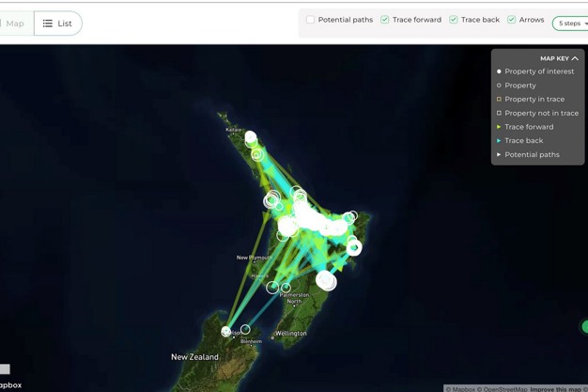The height and width of the screenshot is (392, 588).
Task: Click the Mapbox logo
Action: pos(10,384)
